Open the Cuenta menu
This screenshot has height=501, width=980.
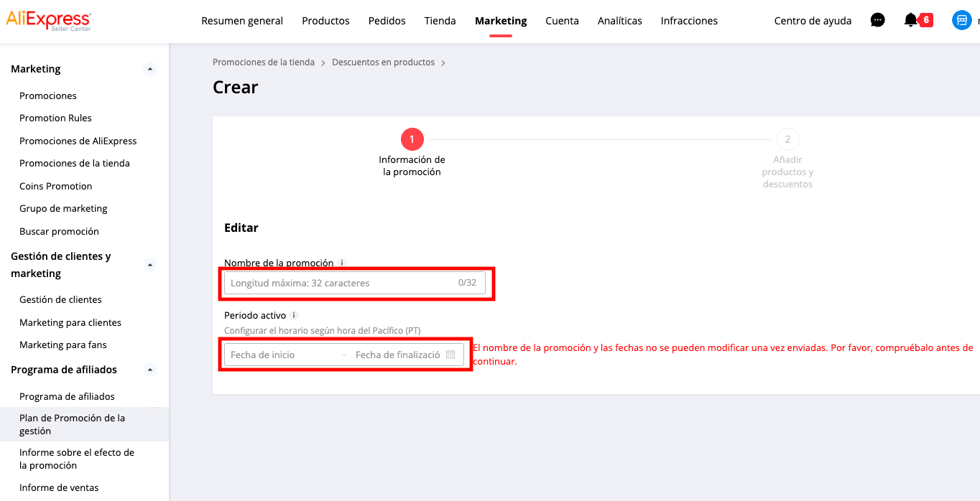pos(562,21)
